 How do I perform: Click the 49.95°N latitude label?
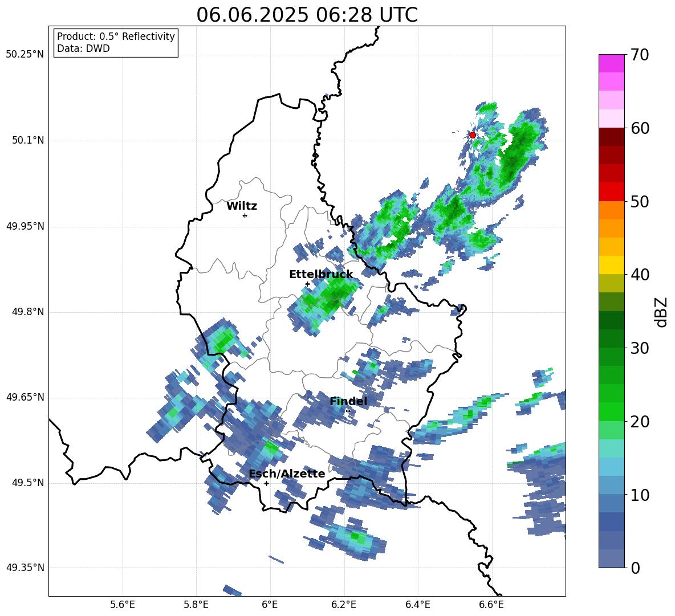pyautogui.click(x=25, y=226)
